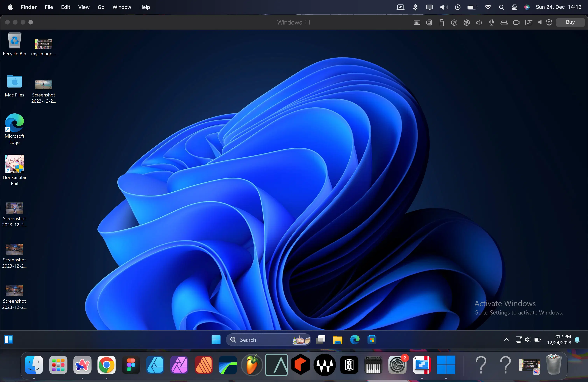Open Control Center in the macOS menu bar
588x382 pixels.
click(515, 7)
